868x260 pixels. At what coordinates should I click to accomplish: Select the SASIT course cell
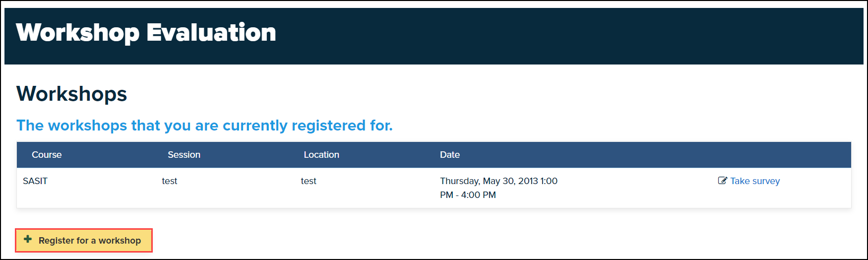35,181
